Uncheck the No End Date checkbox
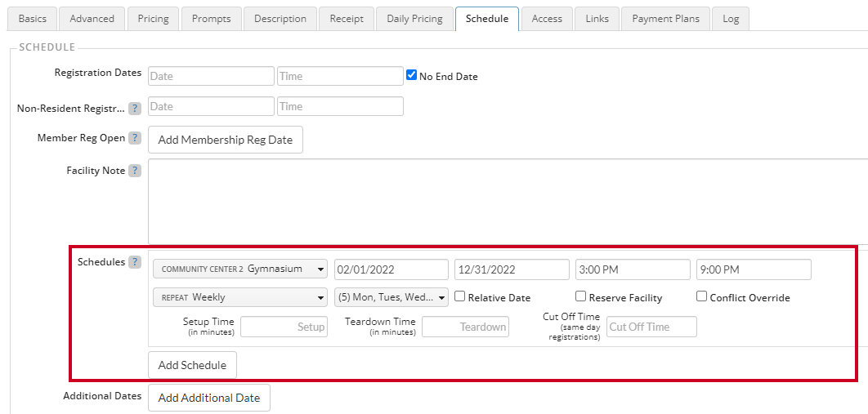868x414 pixels. pos(411,75)
